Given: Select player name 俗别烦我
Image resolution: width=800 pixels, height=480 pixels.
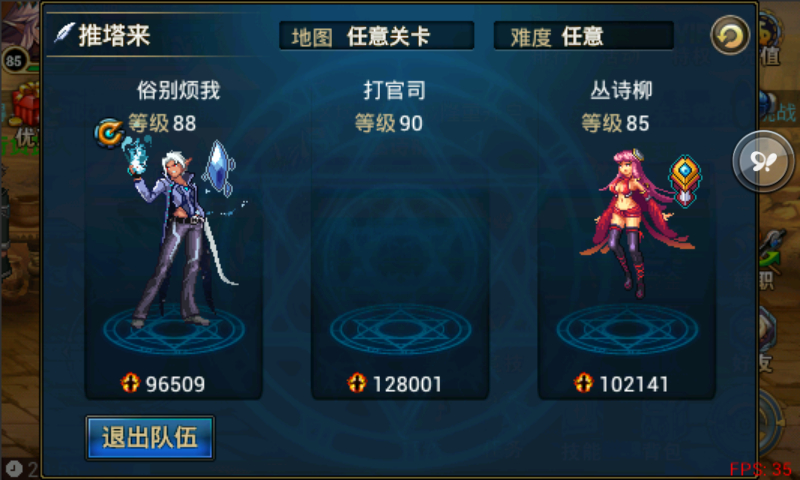Looking at the screenshot, I should point(178,90).
